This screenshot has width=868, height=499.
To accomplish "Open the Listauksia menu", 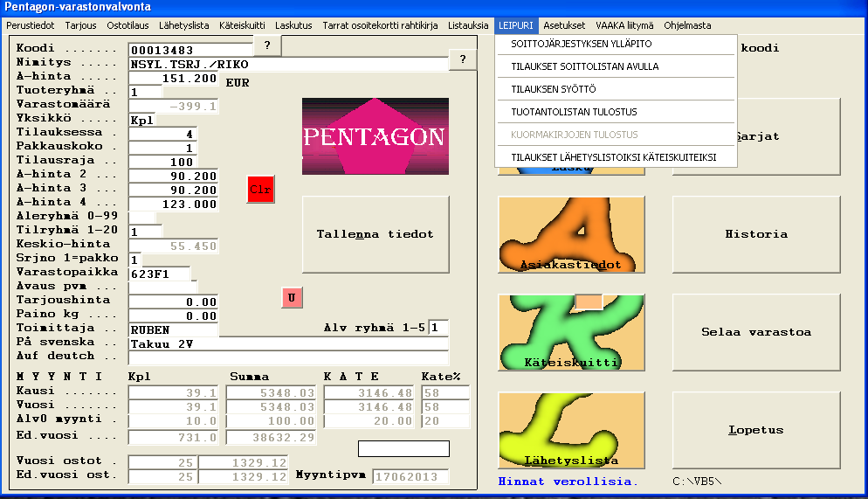I will coord(468,25).
